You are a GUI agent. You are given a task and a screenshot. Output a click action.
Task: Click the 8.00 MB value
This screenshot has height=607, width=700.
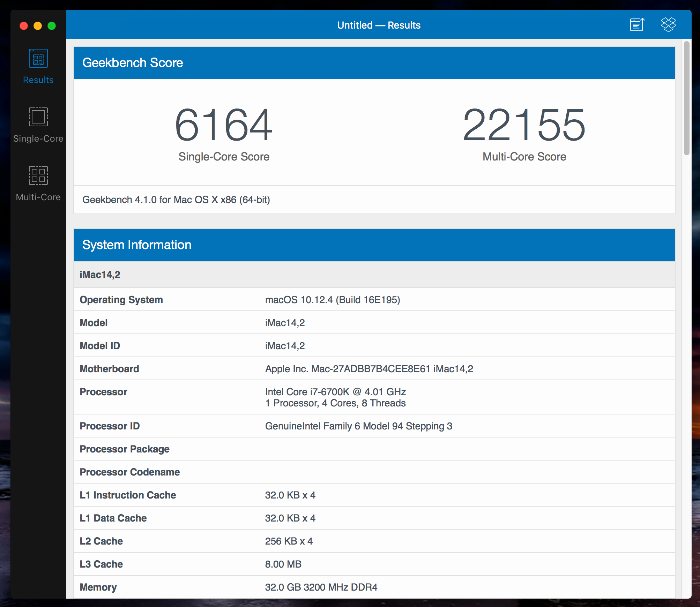[x=283, y=564]
